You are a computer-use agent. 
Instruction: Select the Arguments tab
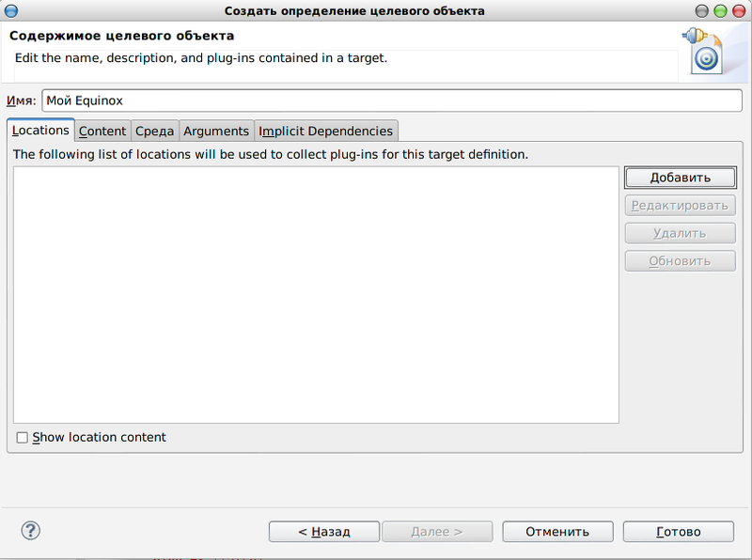coord(216,131)
